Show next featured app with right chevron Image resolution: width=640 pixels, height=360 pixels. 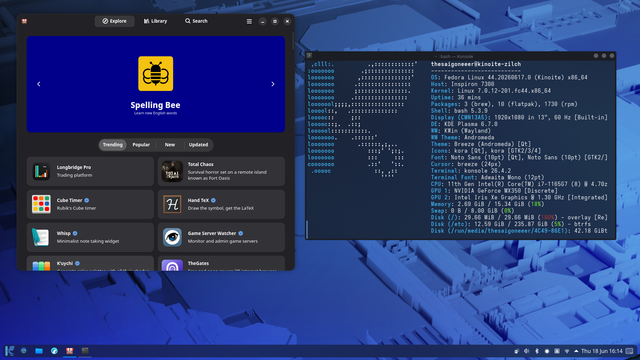[273, 84]
